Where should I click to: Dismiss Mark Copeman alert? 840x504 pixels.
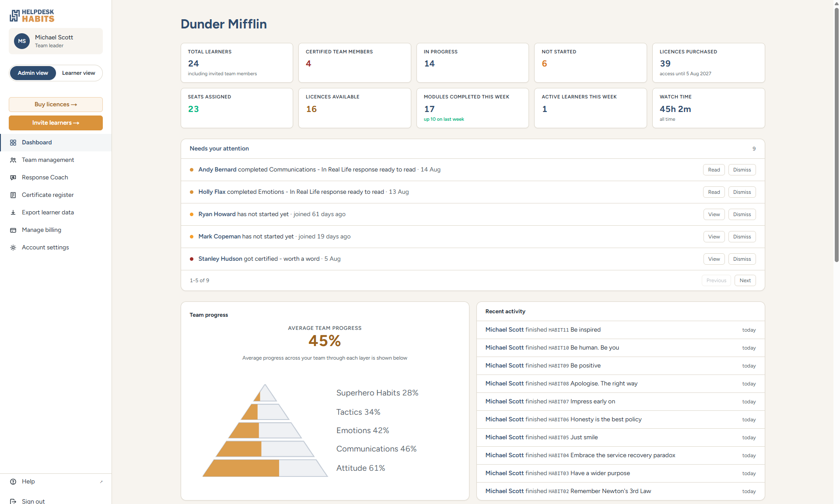[x=742, y=237]
